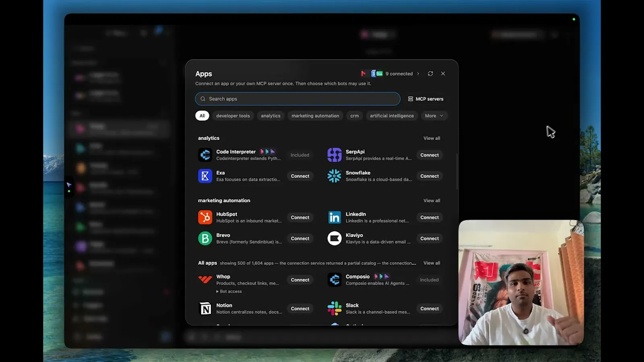Click the presenter webcam thumbnail

521,282
